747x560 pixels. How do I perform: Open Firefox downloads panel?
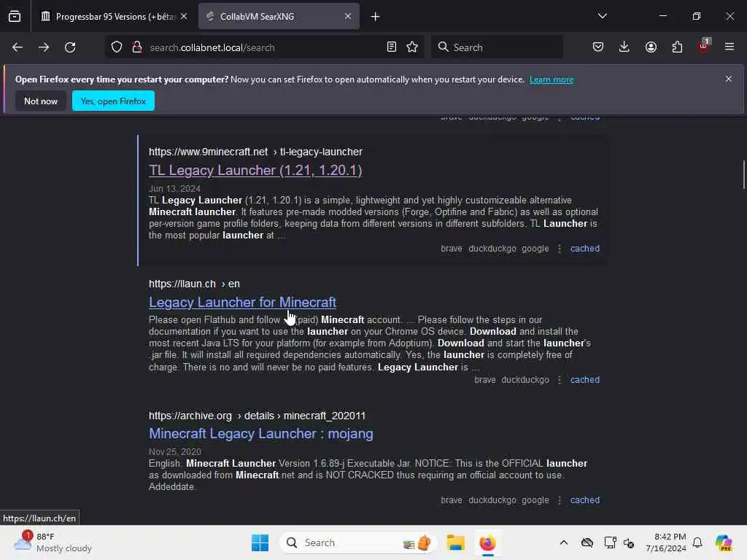pyautogui.click(x=624, y=47)
